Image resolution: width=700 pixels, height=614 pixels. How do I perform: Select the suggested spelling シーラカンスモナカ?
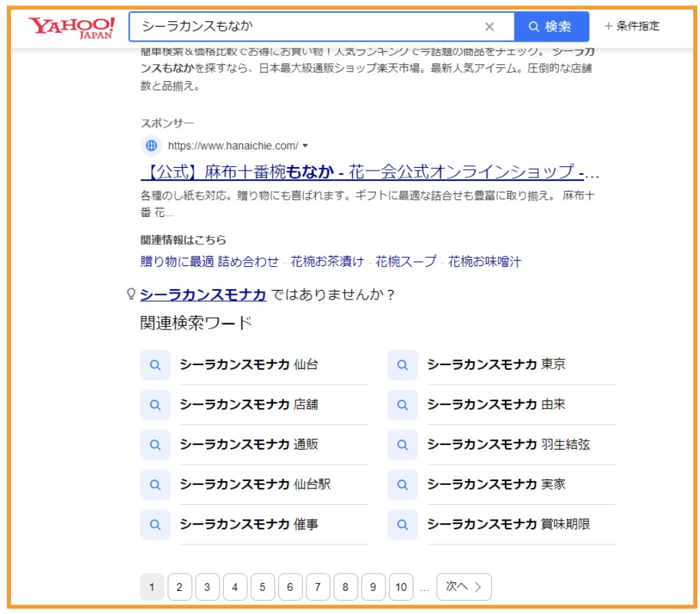[x=203, y=295]
